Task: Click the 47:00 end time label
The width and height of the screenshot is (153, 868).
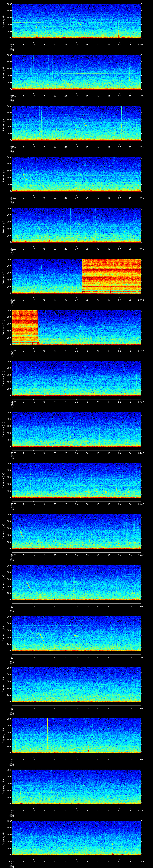Action: click(141, 147)
